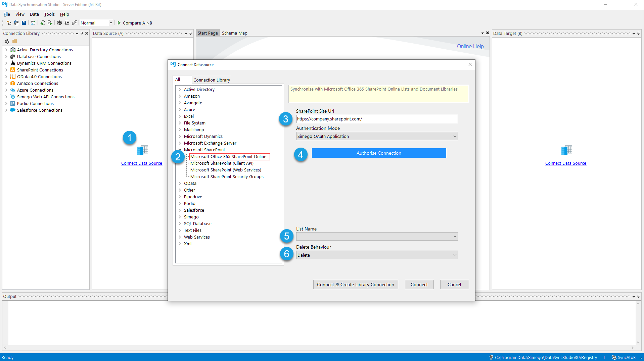
Task: Open the View menu
Action: (x=20, y=14)
